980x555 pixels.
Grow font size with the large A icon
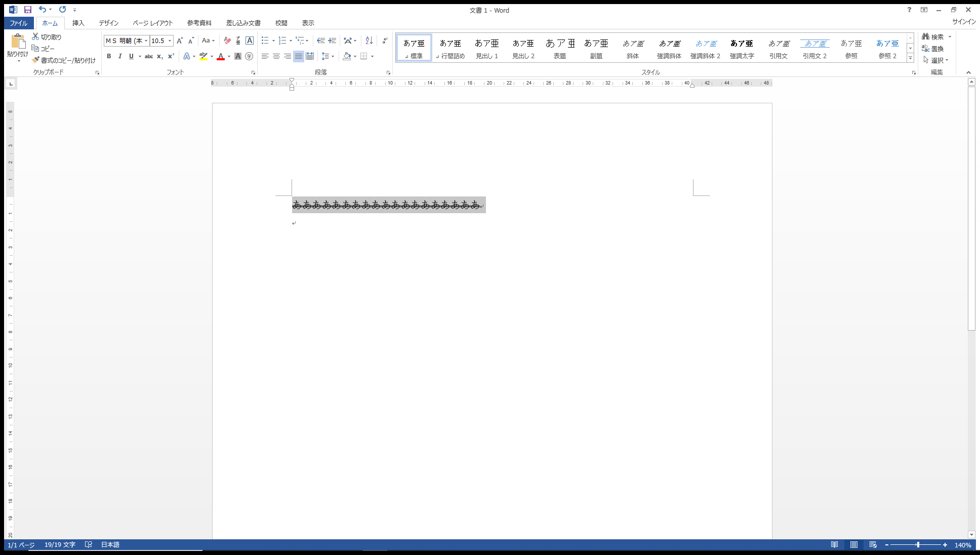click(180, 41)
